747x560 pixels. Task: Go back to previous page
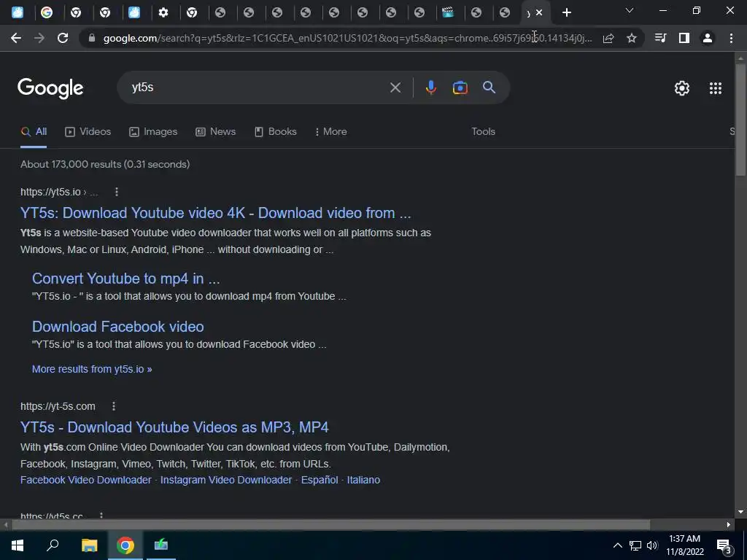click(x=16, y=38)
